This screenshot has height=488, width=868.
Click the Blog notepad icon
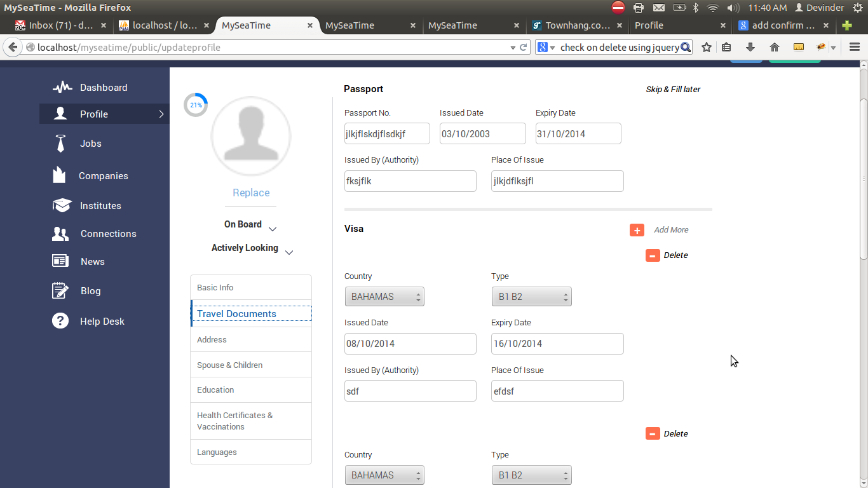[x=60, y=290]
